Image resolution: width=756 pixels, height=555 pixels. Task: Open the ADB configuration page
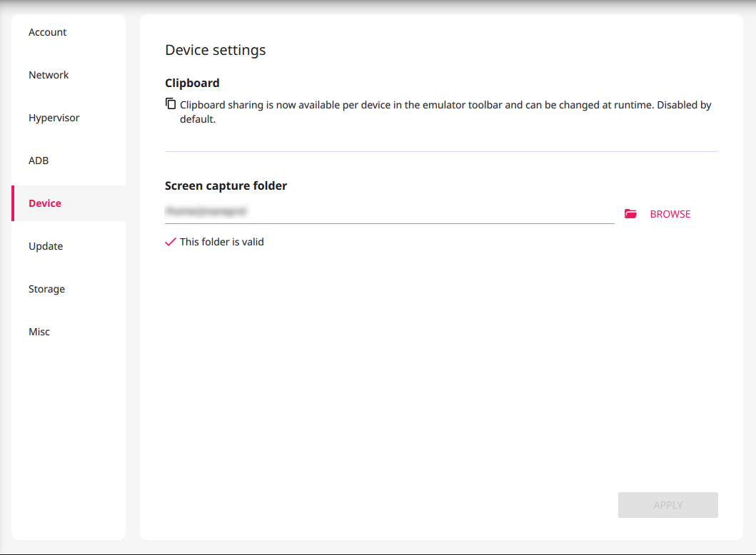[39, 161]
